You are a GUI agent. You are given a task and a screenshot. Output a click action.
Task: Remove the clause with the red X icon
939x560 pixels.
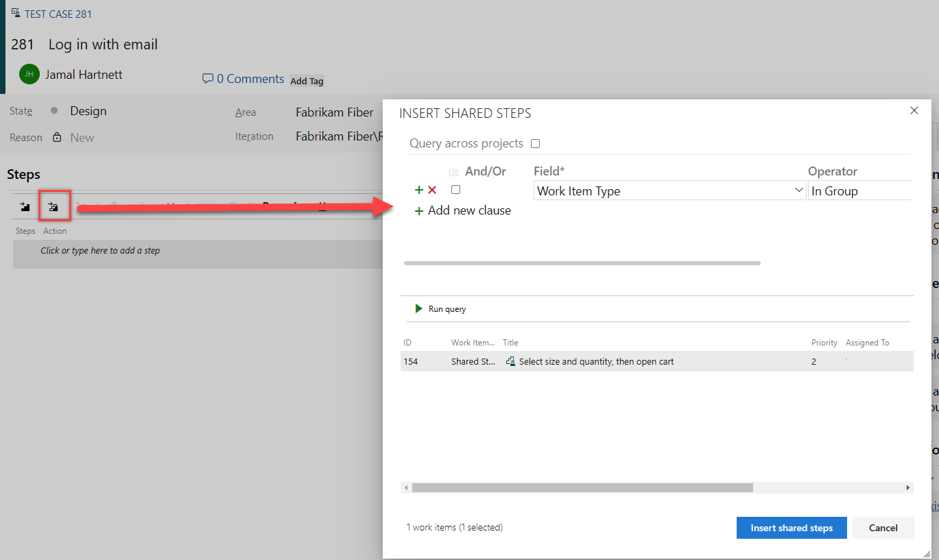point(432,190)
